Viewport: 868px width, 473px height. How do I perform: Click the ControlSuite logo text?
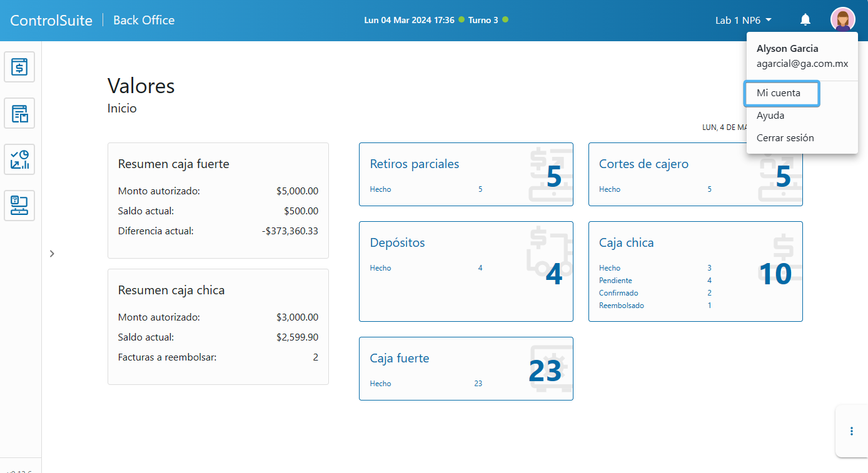pos(51,21)
